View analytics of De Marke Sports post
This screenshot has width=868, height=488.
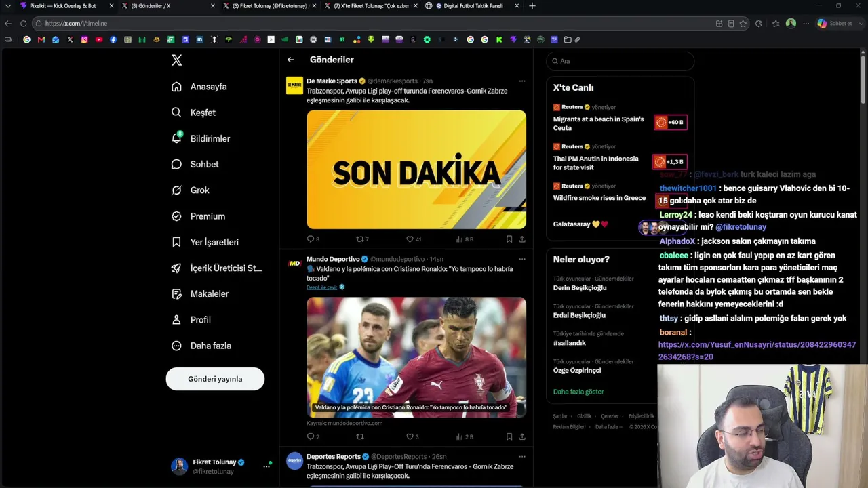point(465,239)
